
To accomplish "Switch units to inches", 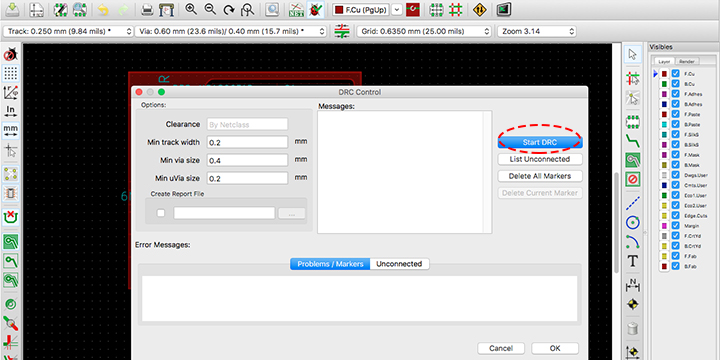I will [x=10, y=111].
